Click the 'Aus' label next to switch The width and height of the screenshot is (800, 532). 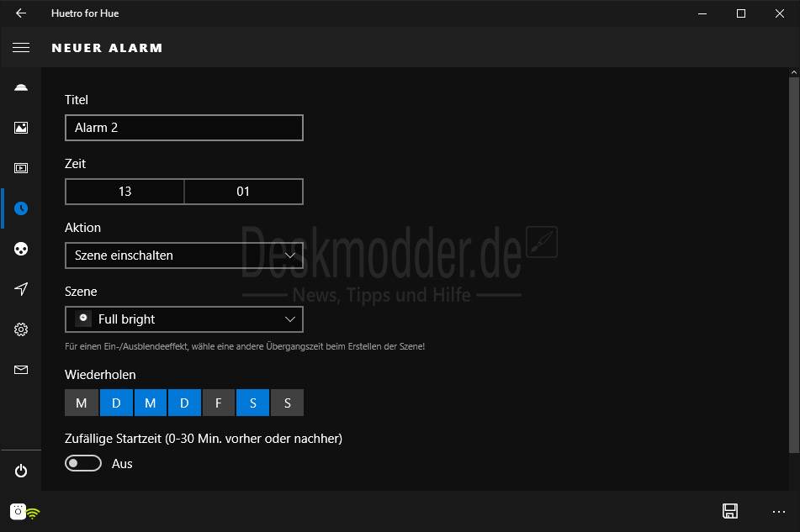coord(122,464)
